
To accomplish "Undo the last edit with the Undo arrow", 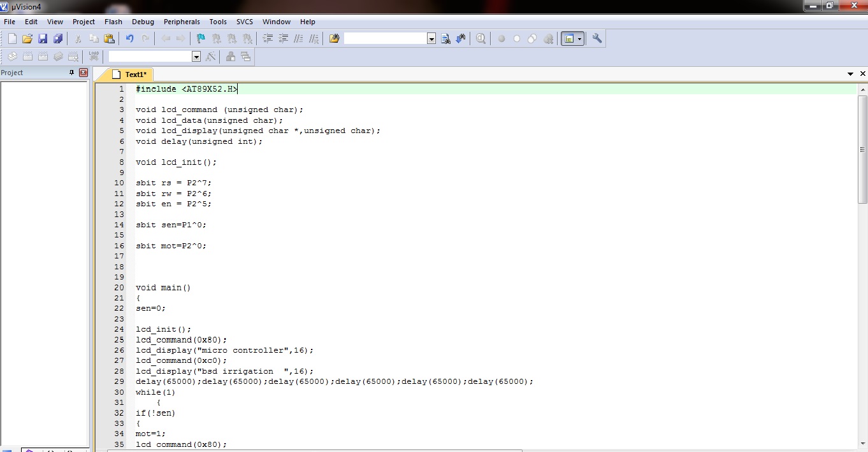I will (x=130, y=39).
